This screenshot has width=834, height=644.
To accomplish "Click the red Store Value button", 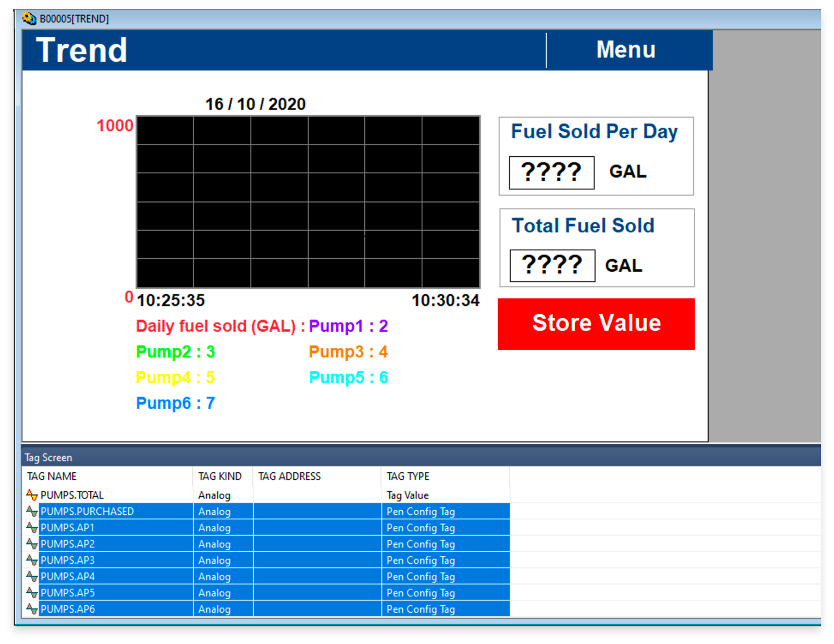I will [596, 323].
